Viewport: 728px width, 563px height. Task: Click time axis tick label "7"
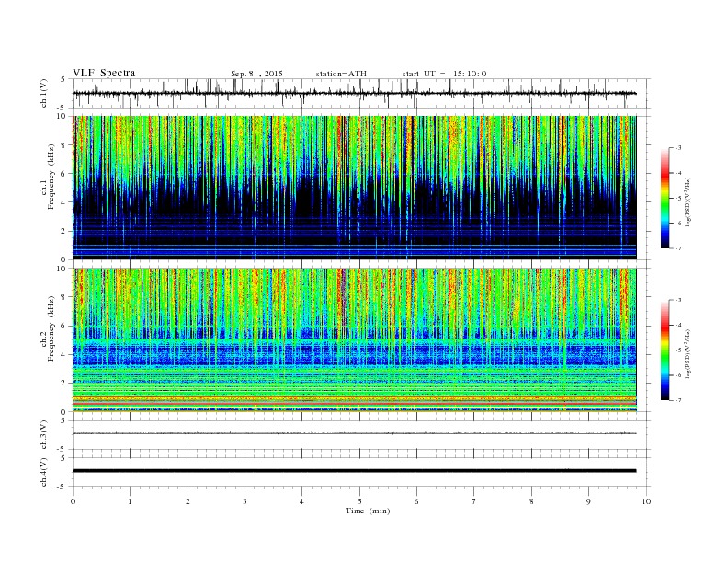[x=474, y=501]
